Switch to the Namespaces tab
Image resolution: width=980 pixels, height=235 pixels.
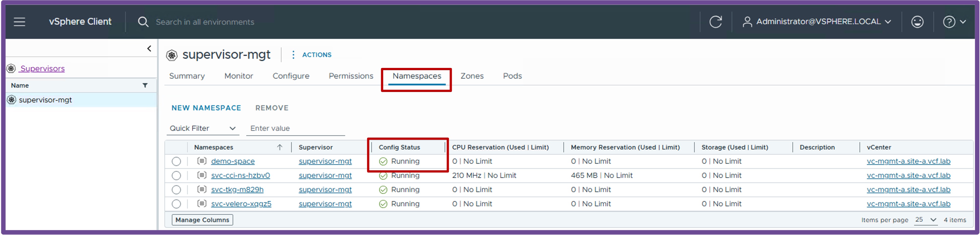[x=417, y=76]
